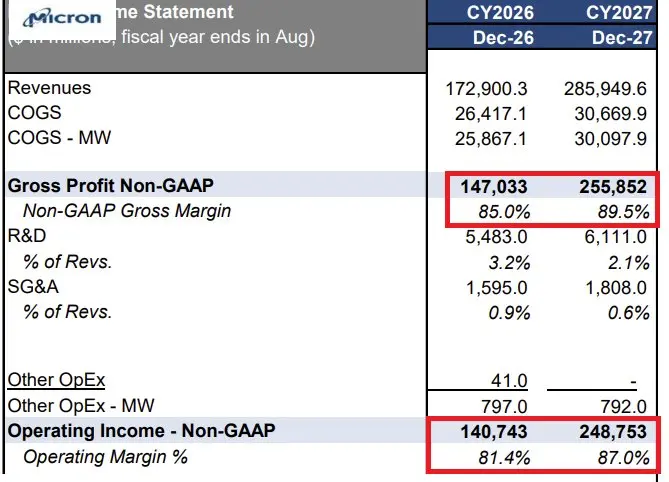The width and height of the screenshot is (669, 482).
Task: Select the COGS - MW row label
Action: pyautogui.click(x=59, y=138)
